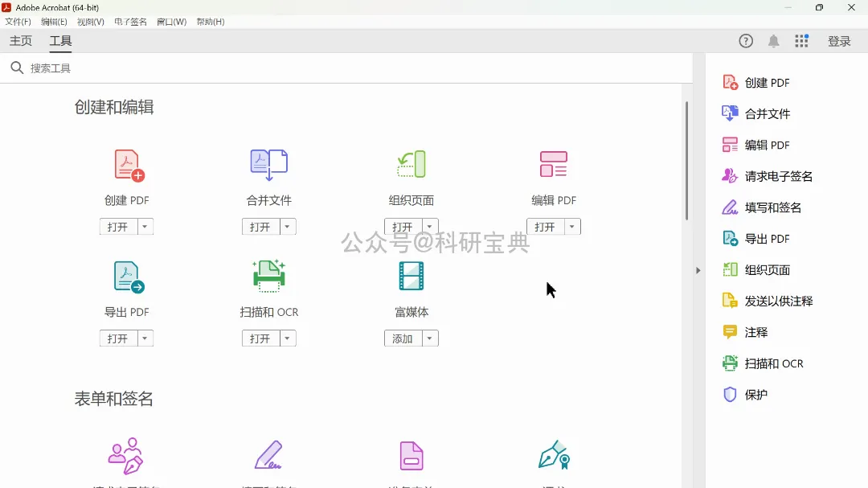Open the 电子签名 menu

point(131,22)
